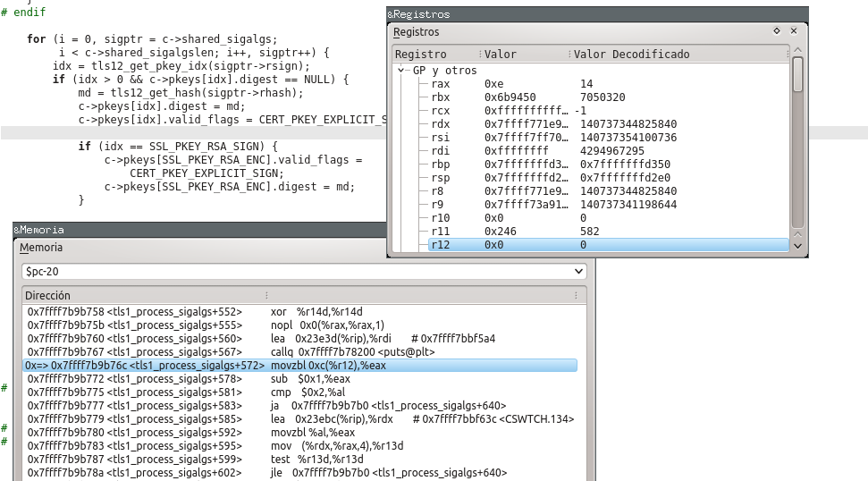Collapse the GP y otros register group
868x481 pixels.
401,71
